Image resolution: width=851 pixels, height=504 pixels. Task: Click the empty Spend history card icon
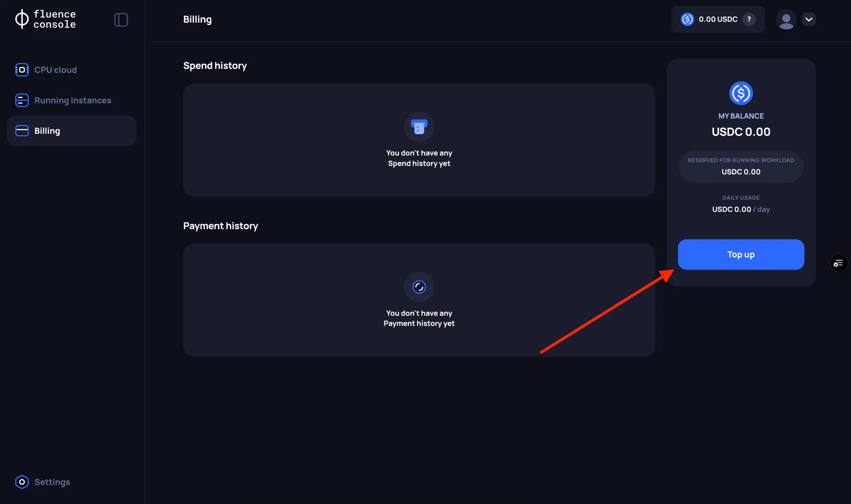coord(419,127)
